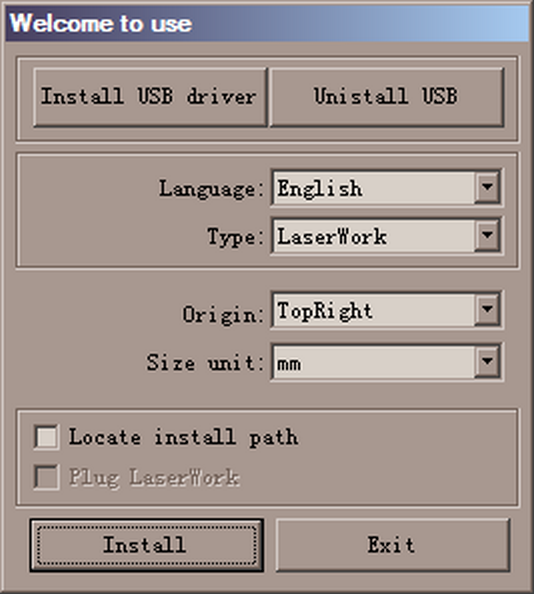Expand the Size unit dropdown arrow
This screenshot has width=534, height=594.
pyautogui.click(x=487, y=362)
